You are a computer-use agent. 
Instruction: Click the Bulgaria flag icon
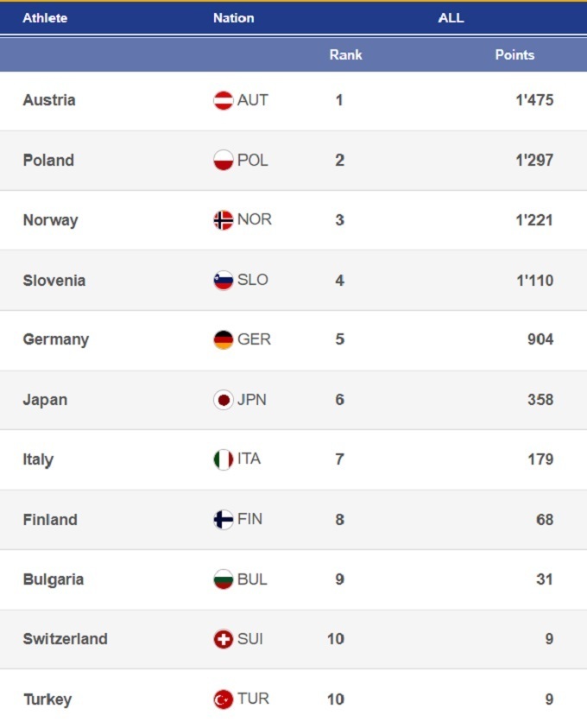223,579
